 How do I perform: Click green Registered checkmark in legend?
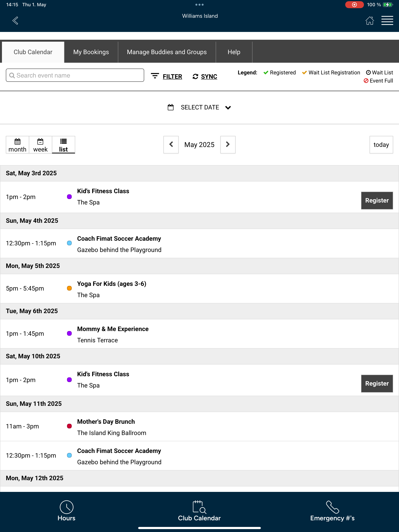click(x=266, y=73)
